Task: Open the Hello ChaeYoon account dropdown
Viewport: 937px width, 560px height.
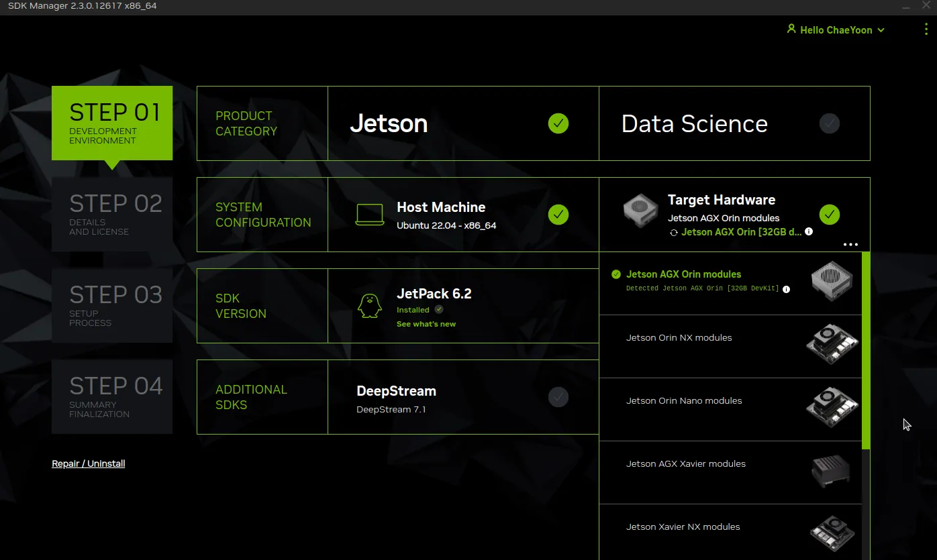Action: click(836, 30)
